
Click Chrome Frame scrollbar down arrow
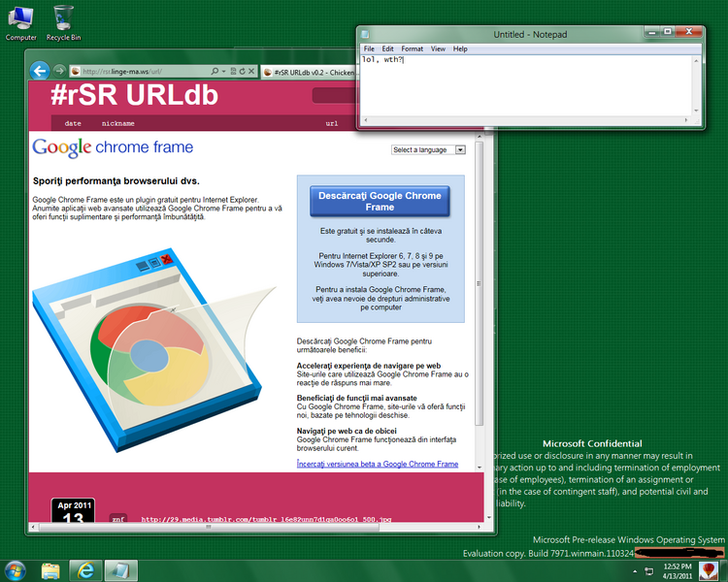click(480, 468)
